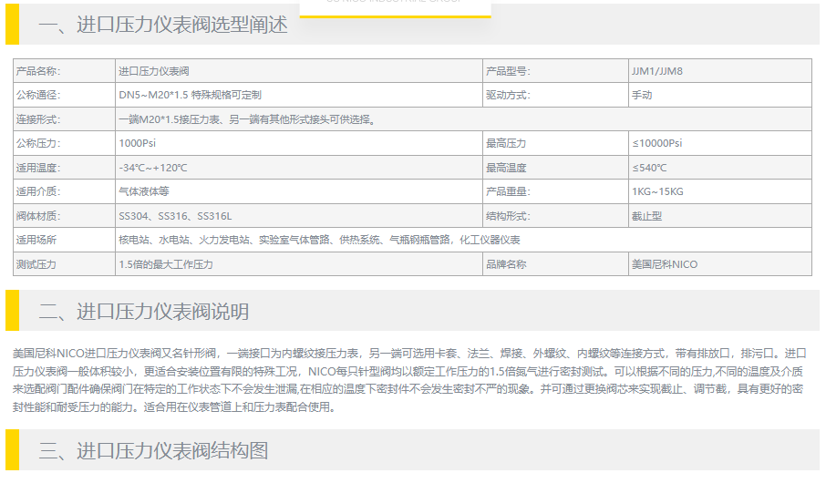Click the 1.5倍的最大工作压力 test pressure value
The image size is (826, 504).
coord(165,264)
